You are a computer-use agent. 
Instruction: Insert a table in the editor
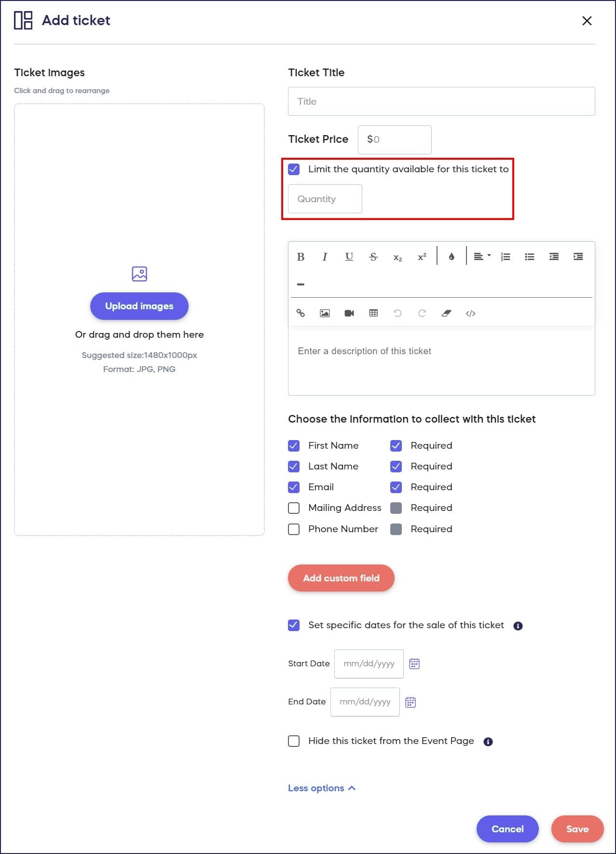[x=373, y=313]
